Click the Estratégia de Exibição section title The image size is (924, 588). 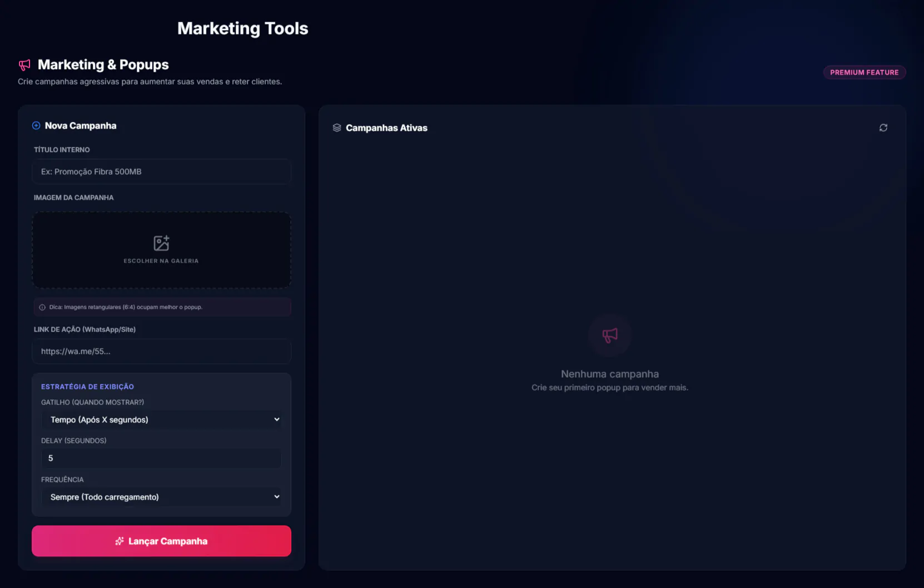(x=87, y=387)
